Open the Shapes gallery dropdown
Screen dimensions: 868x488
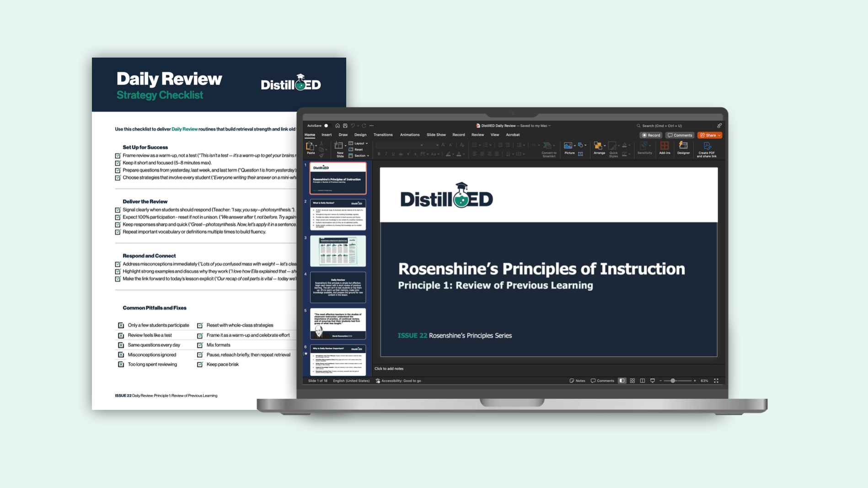tap(582, 145)
